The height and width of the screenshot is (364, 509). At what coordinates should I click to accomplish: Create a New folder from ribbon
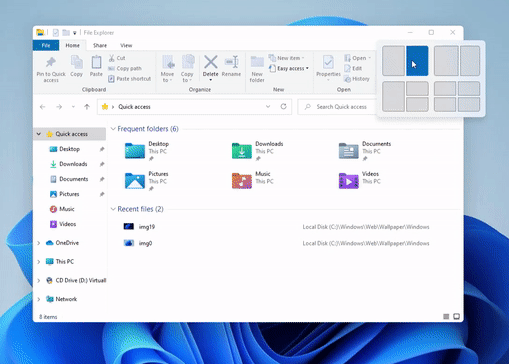point(257,69)
